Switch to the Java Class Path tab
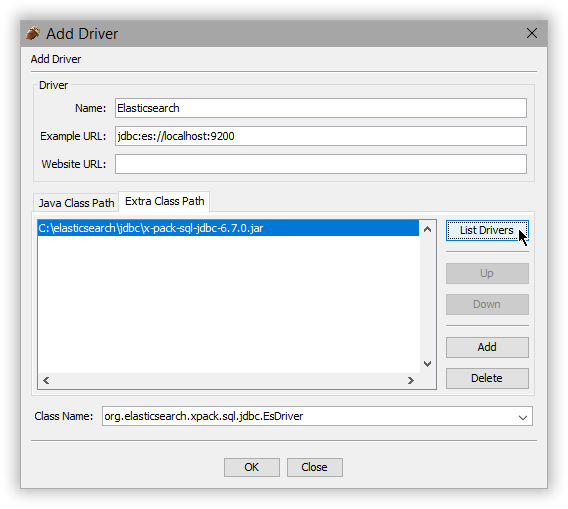568x509 pixels. [x=76, y=203]
